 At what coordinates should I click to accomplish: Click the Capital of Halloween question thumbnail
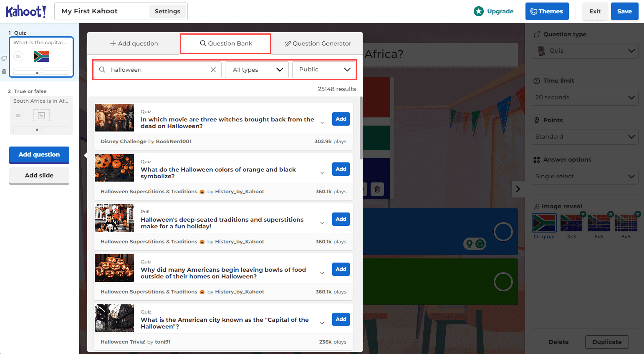click(x=114, y=318)
